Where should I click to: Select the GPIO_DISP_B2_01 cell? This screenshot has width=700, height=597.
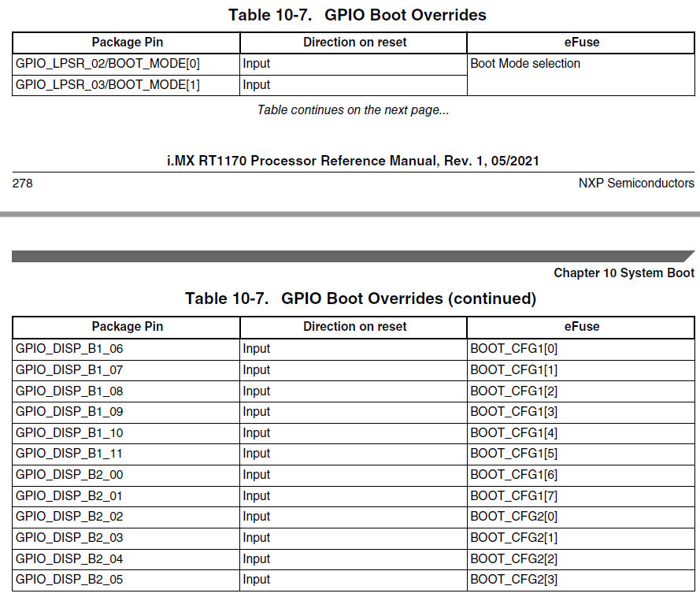coord(126,496)
